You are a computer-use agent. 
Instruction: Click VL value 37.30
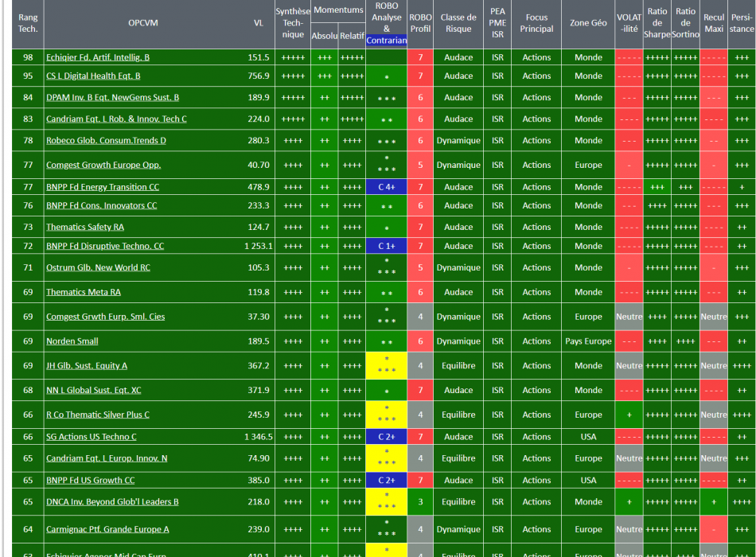[259, 317]
